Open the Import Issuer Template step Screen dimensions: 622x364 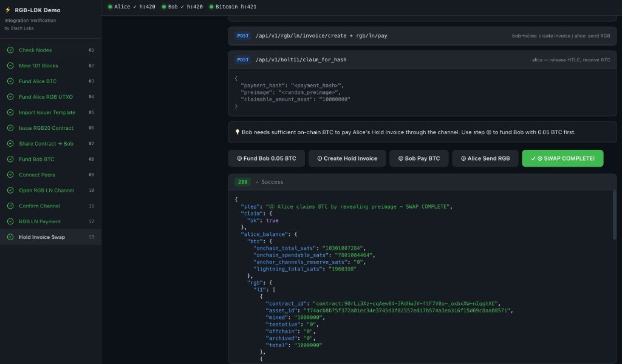coord(50,112)
